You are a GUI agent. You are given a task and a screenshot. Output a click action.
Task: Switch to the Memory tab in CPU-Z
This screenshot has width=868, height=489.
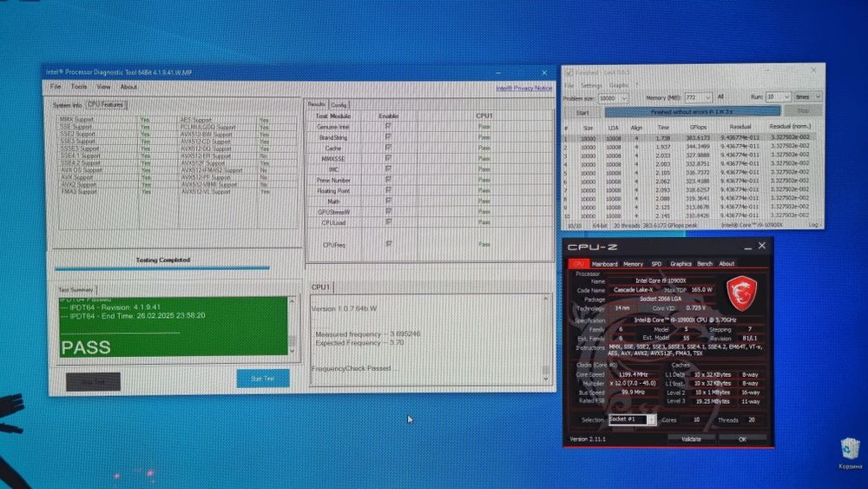point(633,263)
